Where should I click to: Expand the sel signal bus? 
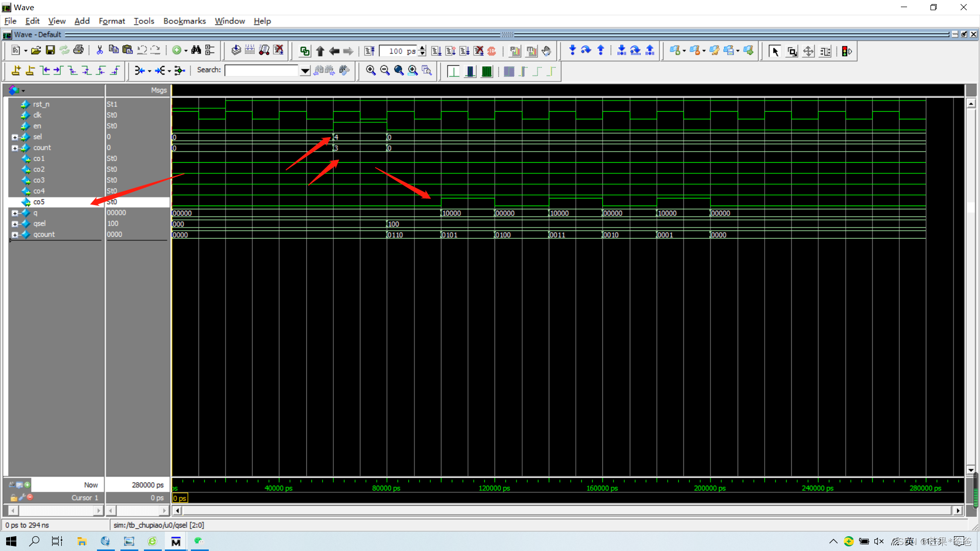[x=15, y=137]
